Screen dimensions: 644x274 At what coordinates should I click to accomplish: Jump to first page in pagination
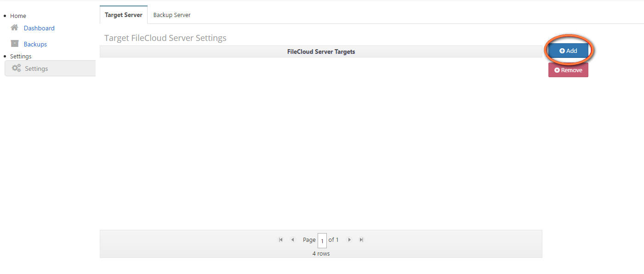pos(281,240)
